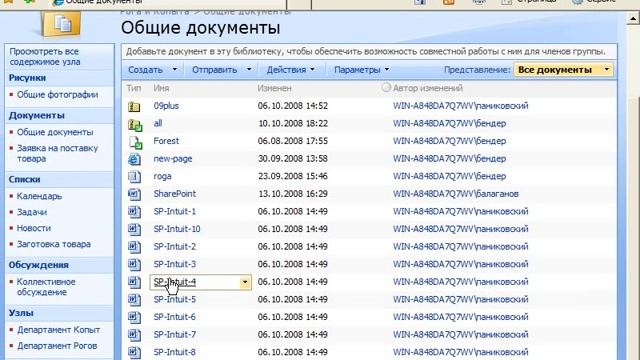The image size is (640, 360).
Task: Open the Новости list
Action: pos(33,228)
